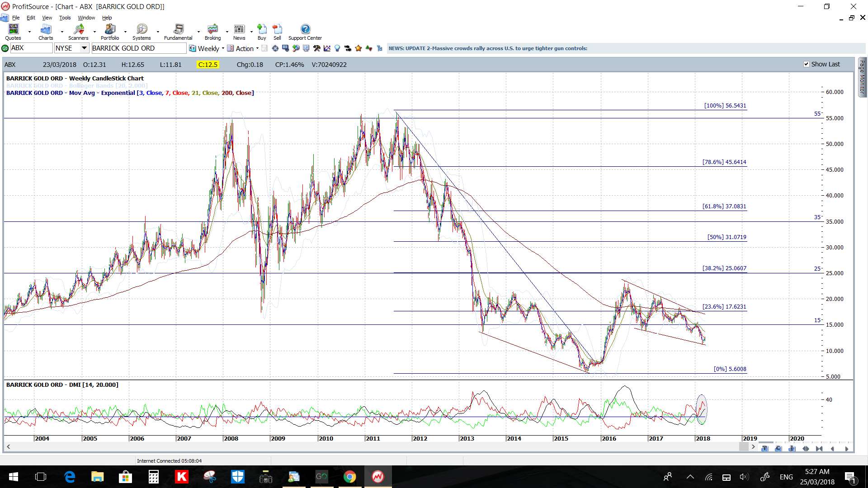Shift the chart left with the bottom arrow
Viewport: 868px width, 488px height.
tap(833, 449)
